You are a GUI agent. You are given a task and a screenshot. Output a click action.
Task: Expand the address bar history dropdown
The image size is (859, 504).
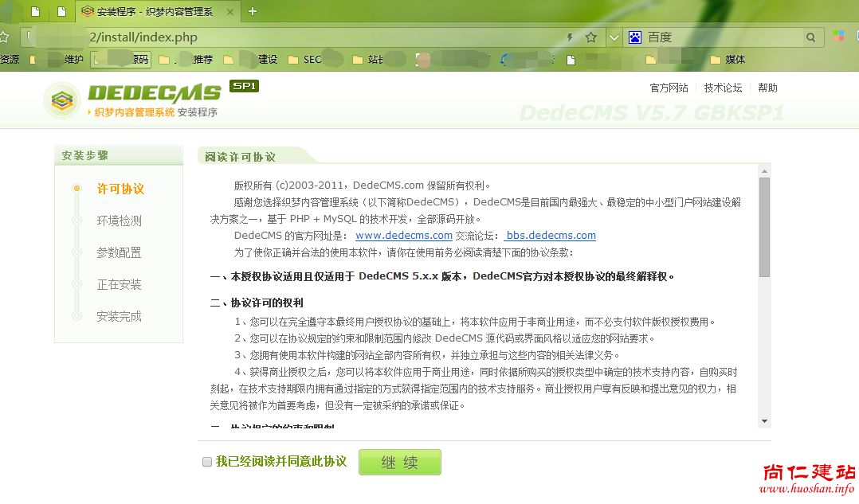(614, 37)
